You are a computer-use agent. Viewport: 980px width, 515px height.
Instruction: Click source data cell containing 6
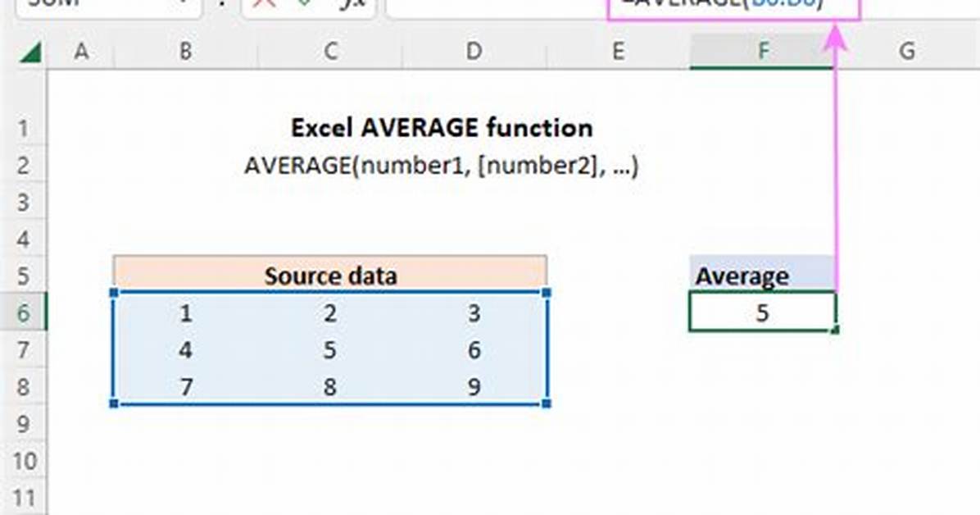click(x=474, y=349)
